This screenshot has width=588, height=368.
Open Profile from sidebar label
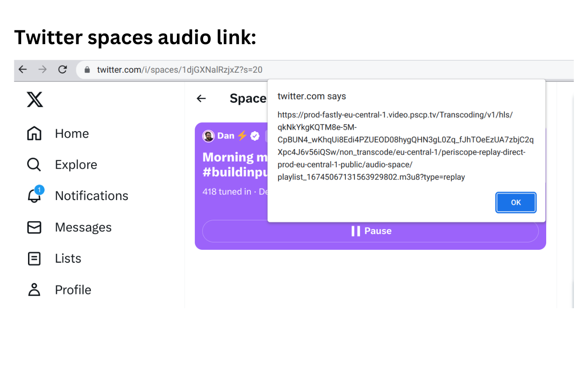coord(73,290)
